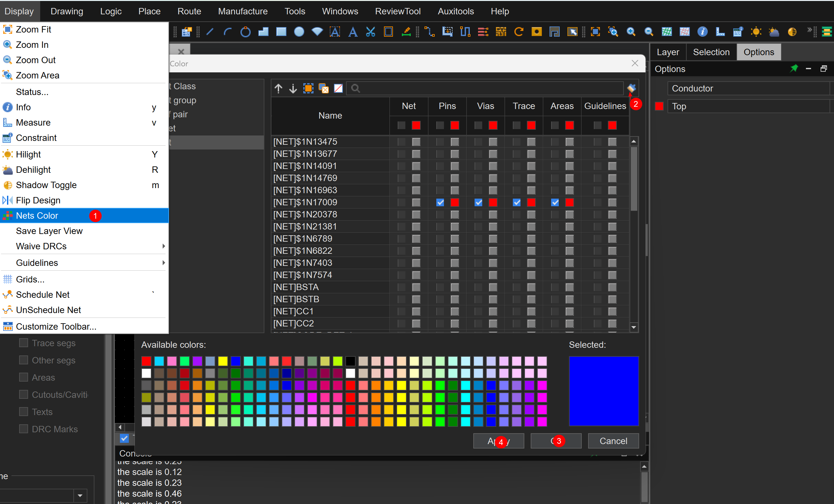Viewport: 834px width, 504px height.
Task: Switch to the Selection tab
Action: pyautogui.click(x=711, y=52)
